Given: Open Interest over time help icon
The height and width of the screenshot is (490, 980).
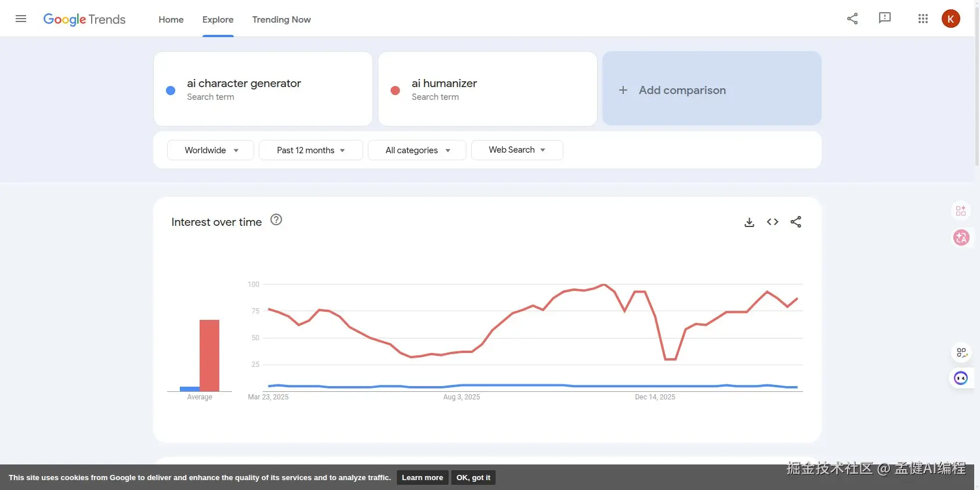Looking at the screenshot, I should [x=276, y=219].
